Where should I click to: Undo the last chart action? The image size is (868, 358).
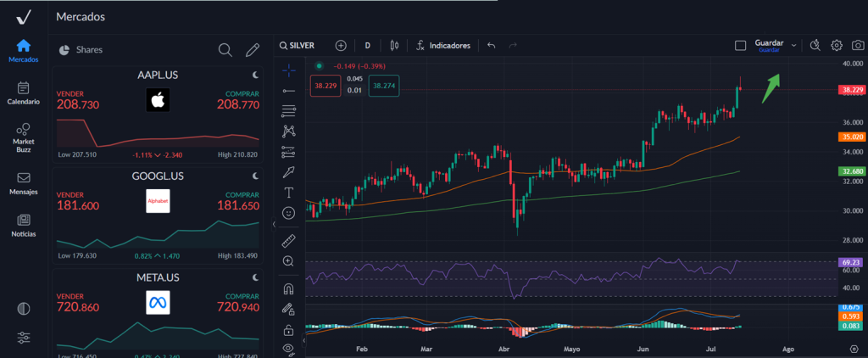491,46
